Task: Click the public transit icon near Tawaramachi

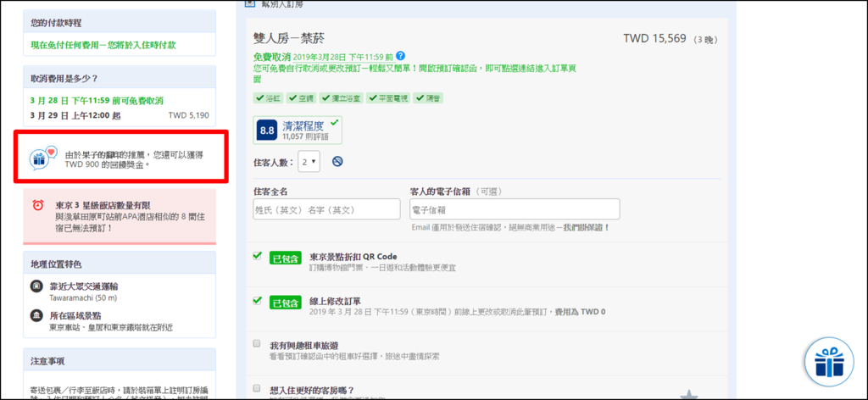Action: (x=36, y=286)
